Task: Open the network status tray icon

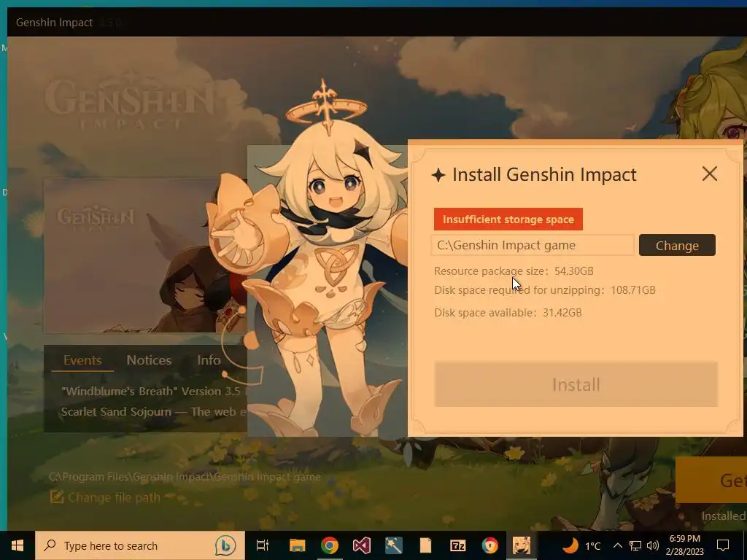Action: click(x=635, y=545)
